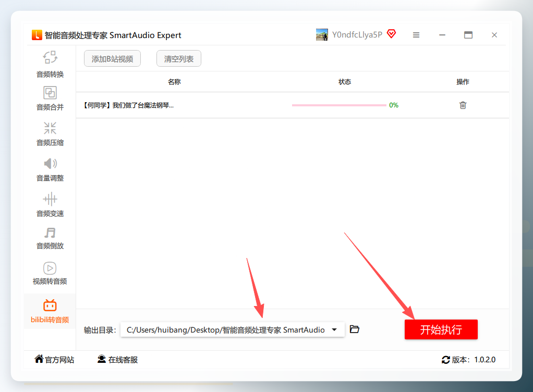Open the 音频变速 audio speed tool
533x392 pixels.
[50, 205]
